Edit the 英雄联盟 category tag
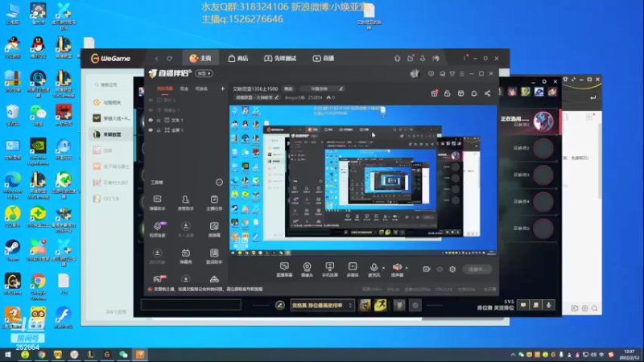This screenshot has height=362, width=644. coord(257,97)
